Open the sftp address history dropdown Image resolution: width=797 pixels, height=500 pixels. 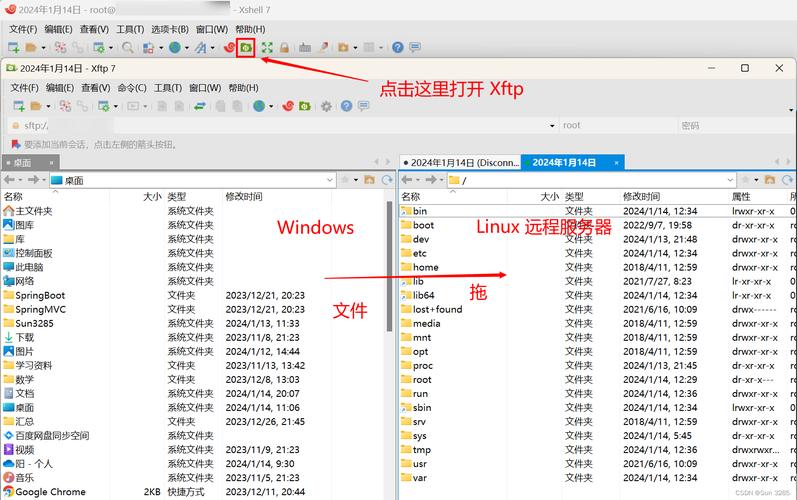(x=552, y=126)
